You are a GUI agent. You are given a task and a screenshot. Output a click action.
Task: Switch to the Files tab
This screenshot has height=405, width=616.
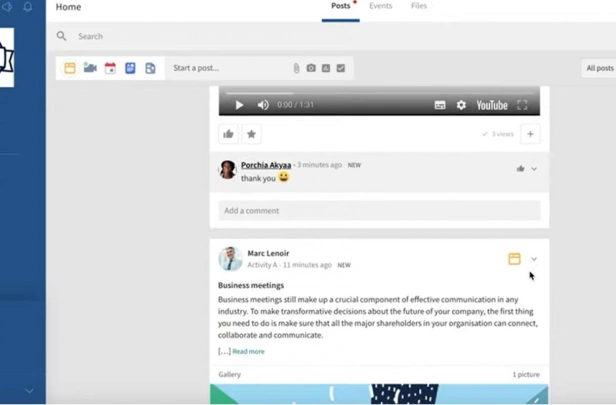(x=419, y=6)
